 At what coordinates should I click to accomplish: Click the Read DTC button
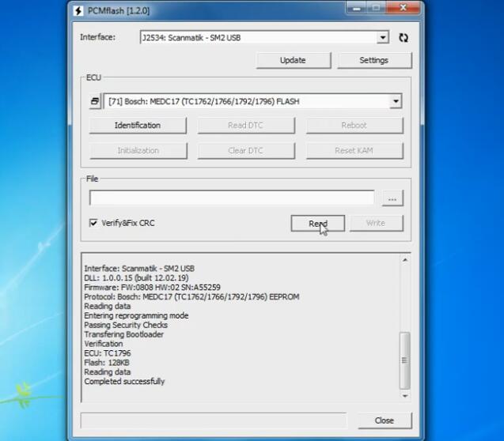(246, 125)
